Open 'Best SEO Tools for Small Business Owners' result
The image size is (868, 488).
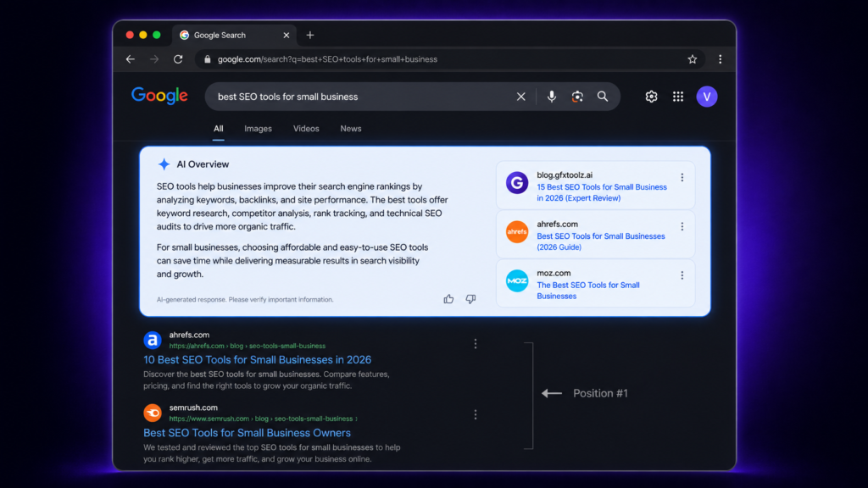click(x=247, y=433)
